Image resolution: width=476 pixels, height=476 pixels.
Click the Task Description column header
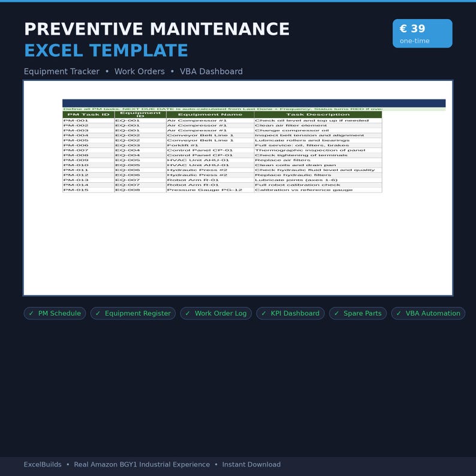[318, 115]
